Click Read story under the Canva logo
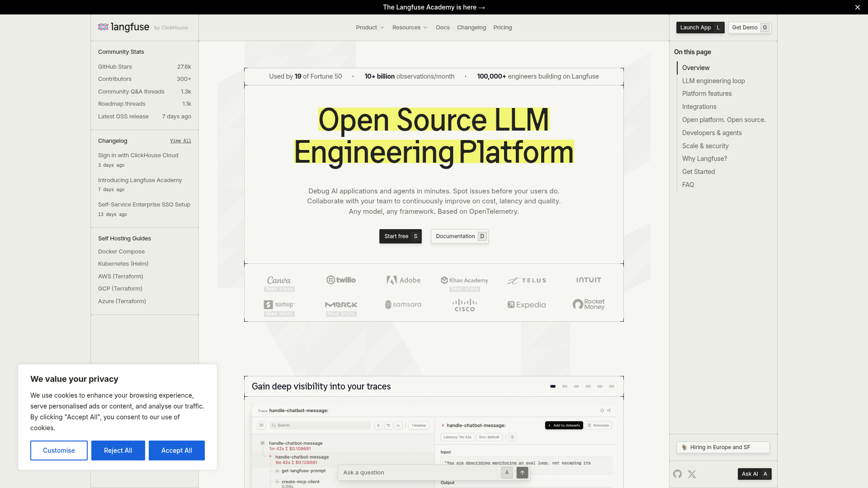This screenshot has width=868, height=488. tap(279, 289)
